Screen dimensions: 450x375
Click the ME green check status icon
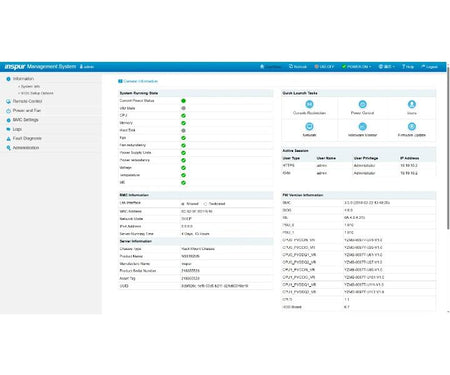(x=183, y=183)
